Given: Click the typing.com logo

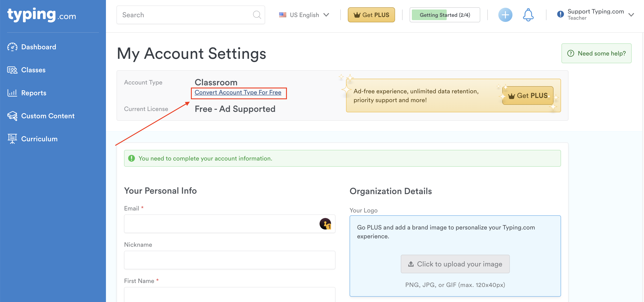Looking at the screenshot, I should click(41, 15).
